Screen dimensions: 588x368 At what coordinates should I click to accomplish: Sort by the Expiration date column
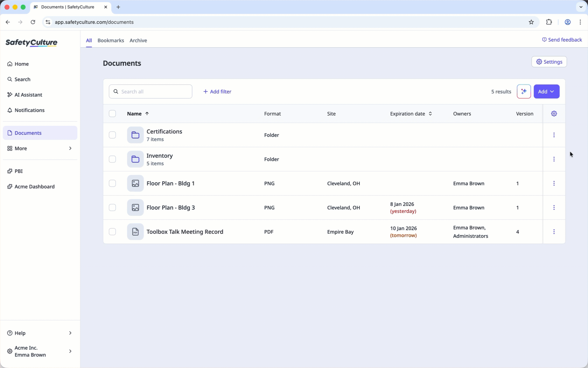[411, 114]
